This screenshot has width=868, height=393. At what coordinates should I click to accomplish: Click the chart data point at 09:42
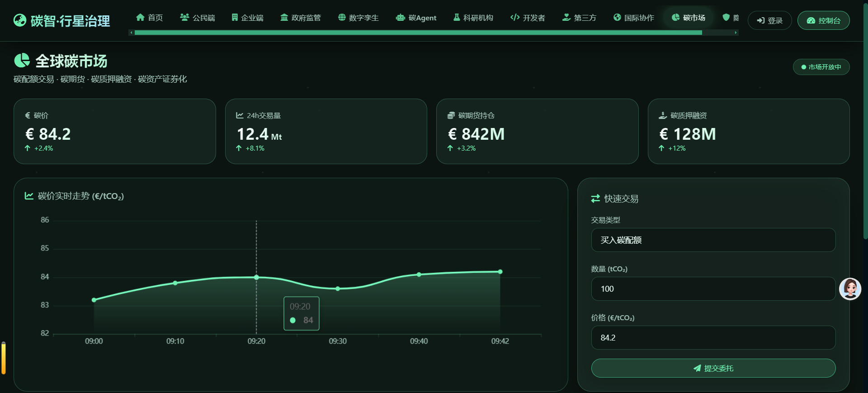point(500,272)
